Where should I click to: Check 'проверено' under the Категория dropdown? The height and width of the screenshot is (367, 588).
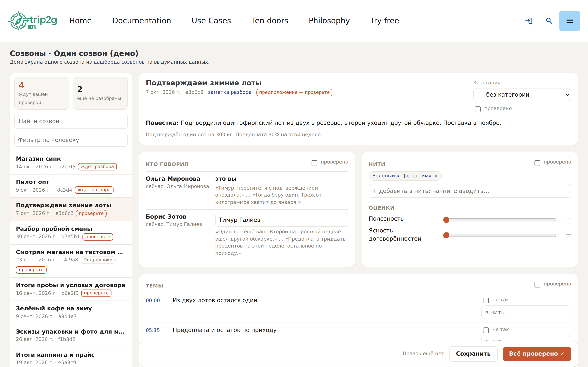click(x=478, y=109)
